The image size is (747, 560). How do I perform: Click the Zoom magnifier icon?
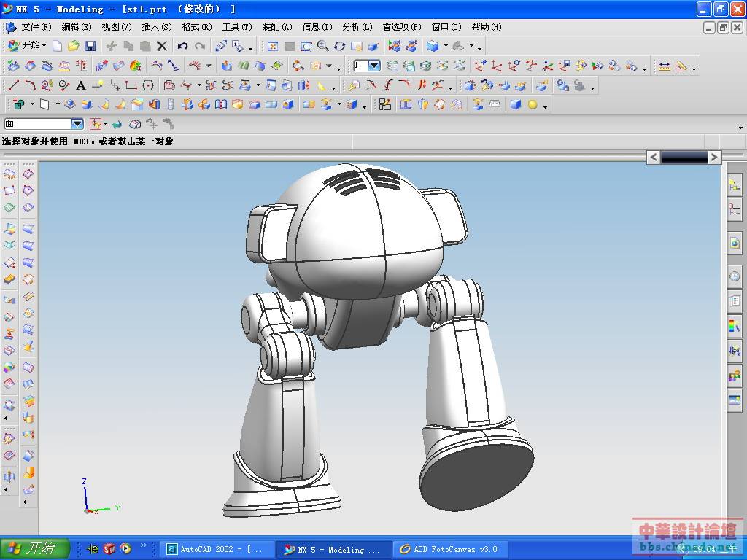tap(322, 46)
